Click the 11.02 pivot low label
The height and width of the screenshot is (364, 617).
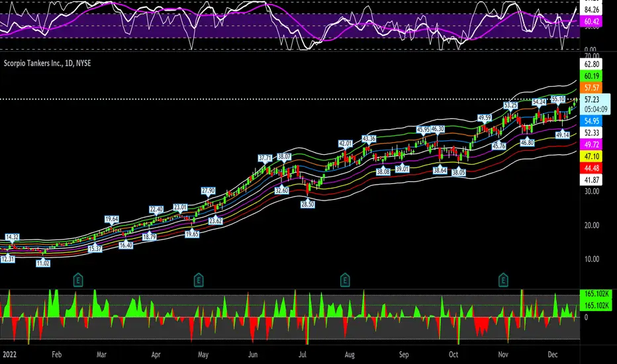click(x=43, y=263)
